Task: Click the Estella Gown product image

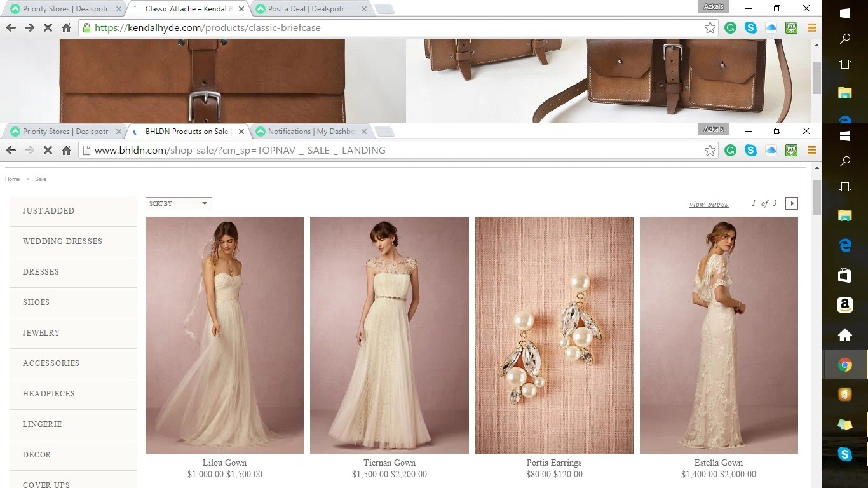Action: coord(719,335)
